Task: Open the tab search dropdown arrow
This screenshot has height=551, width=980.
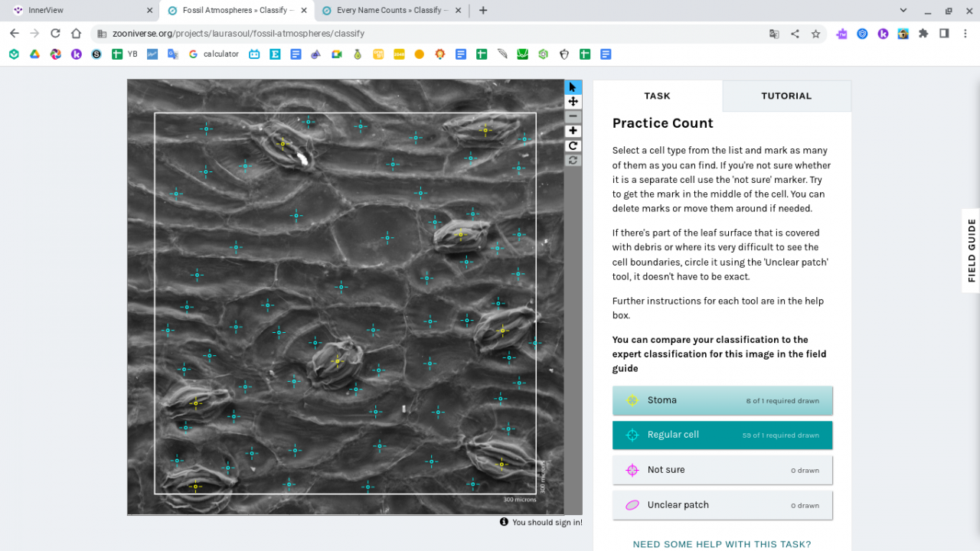Action: coord(903,11)
